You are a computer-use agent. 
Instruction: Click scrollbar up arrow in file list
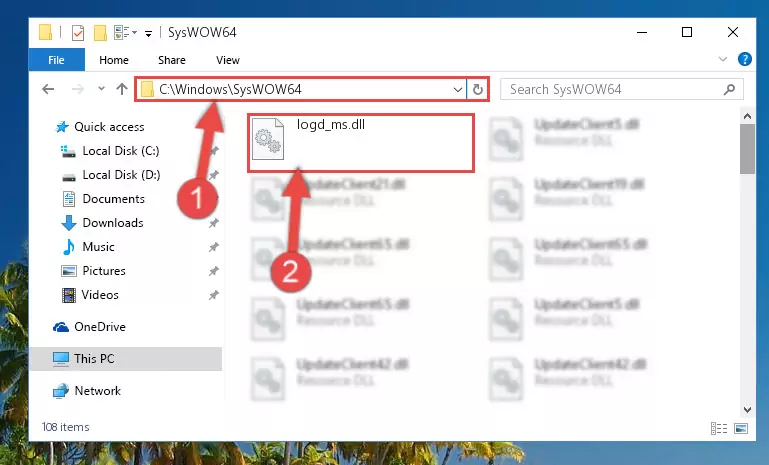pos(747,116)
